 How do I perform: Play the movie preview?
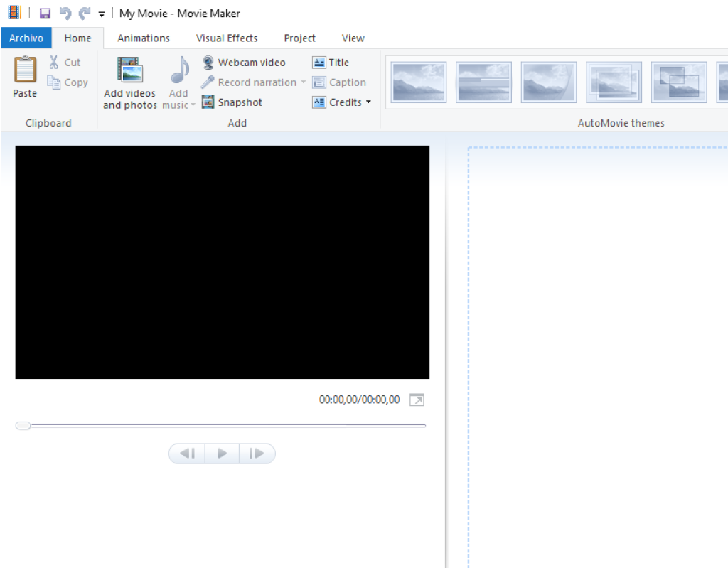(x=222, y=453)
